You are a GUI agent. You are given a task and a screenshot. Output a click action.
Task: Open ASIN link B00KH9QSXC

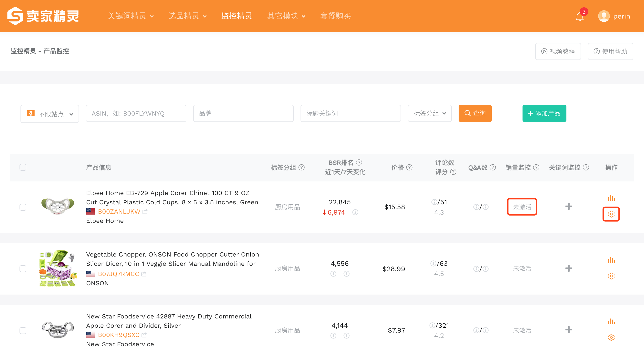click(x=119, y=335)
